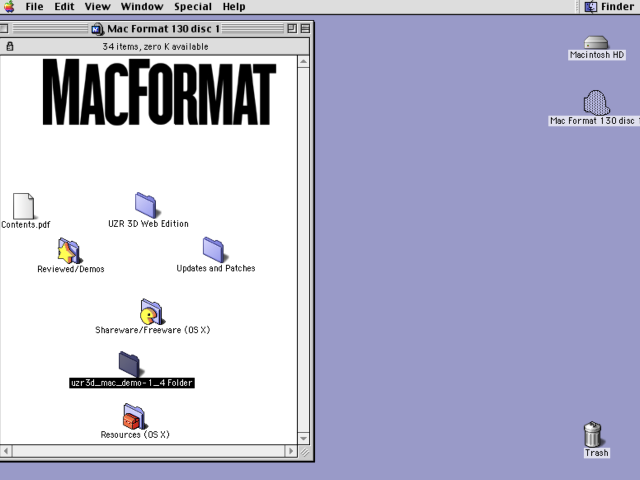Click the Contents.pdf file name label
640x480 pixels.
click(x=26, y=224)
